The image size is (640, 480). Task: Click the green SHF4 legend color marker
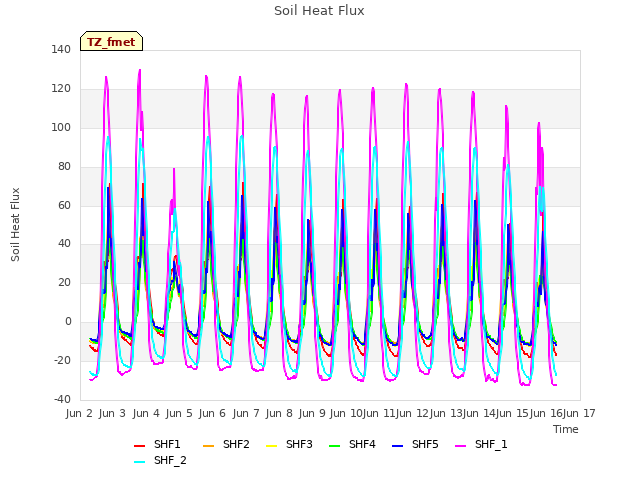coord(335,446)
